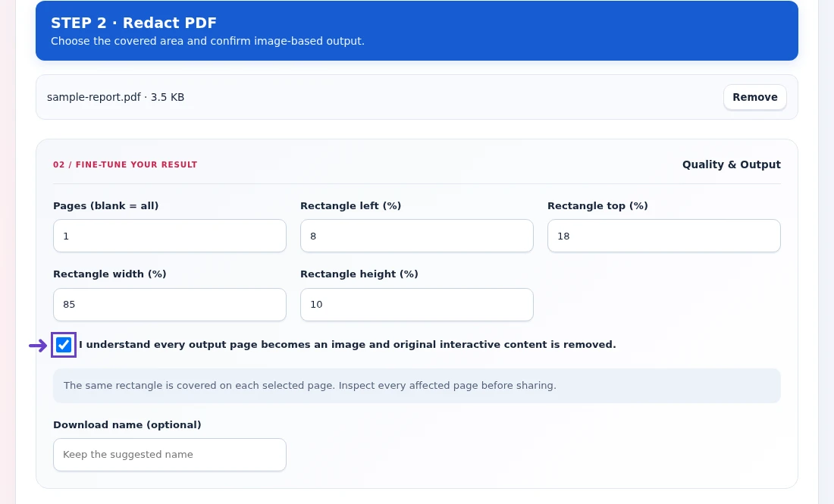Click the Remove button for sample-report.pdf

754,97
